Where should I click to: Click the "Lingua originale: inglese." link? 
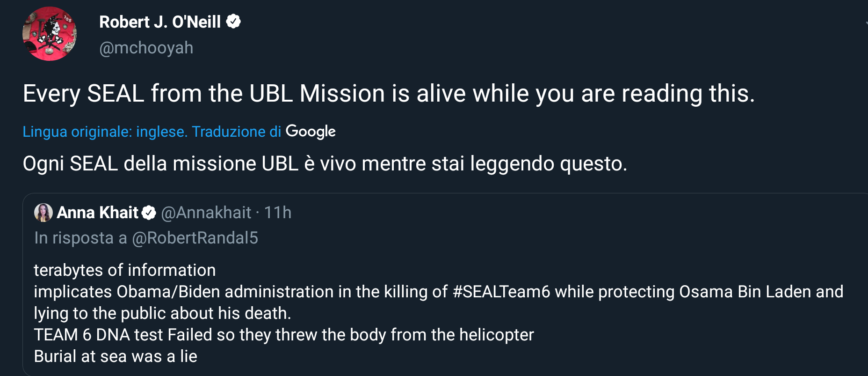[x=105, y=132]
